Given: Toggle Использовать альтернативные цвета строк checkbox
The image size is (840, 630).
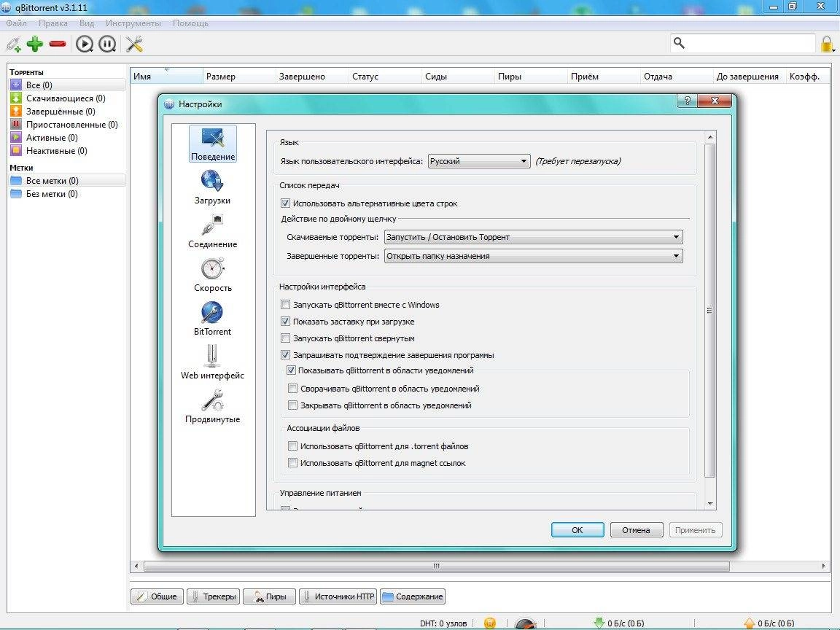Looking at the screenshot, I should pyautogui.click(x=286, y=203).
